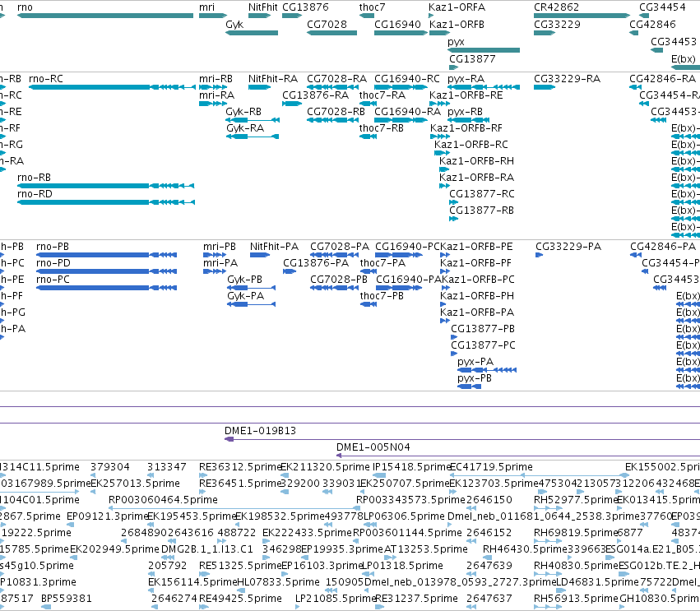Click the Kaz1-ORFA gene label

click(457, 7)
